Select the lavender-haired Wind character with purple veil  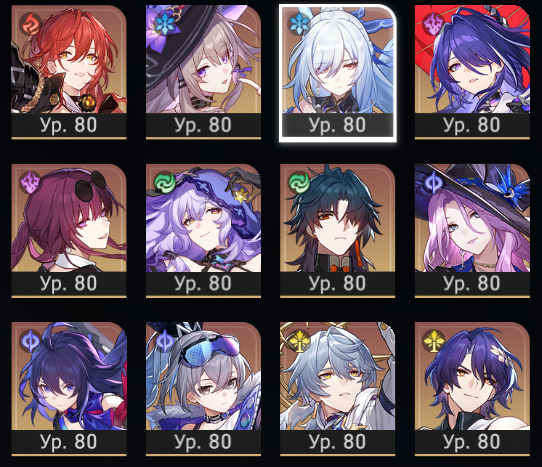203,231
